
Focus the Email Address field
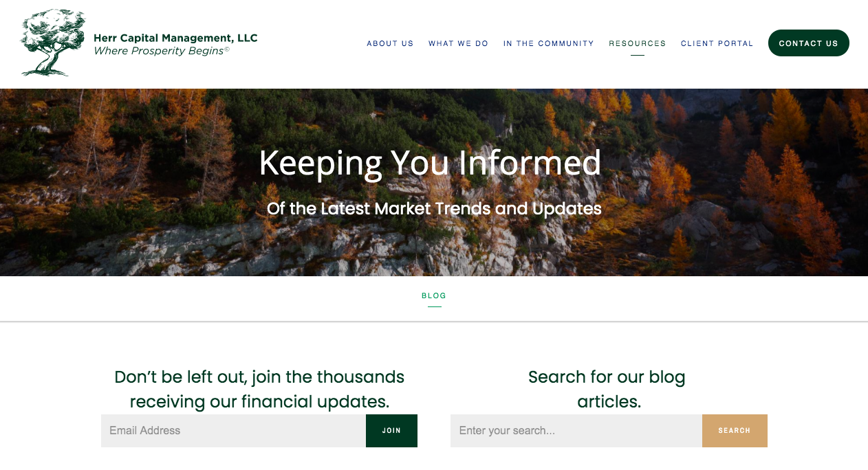[x=233, y=431]
